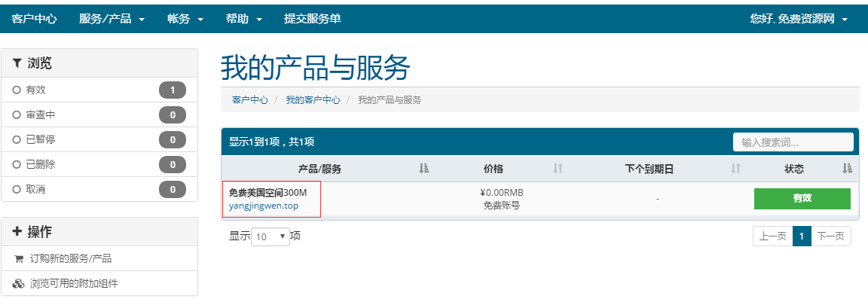The height and width of the screenshot is (299, 868).
Task: Sort by 价格 column sort icon
Action: 558,169
